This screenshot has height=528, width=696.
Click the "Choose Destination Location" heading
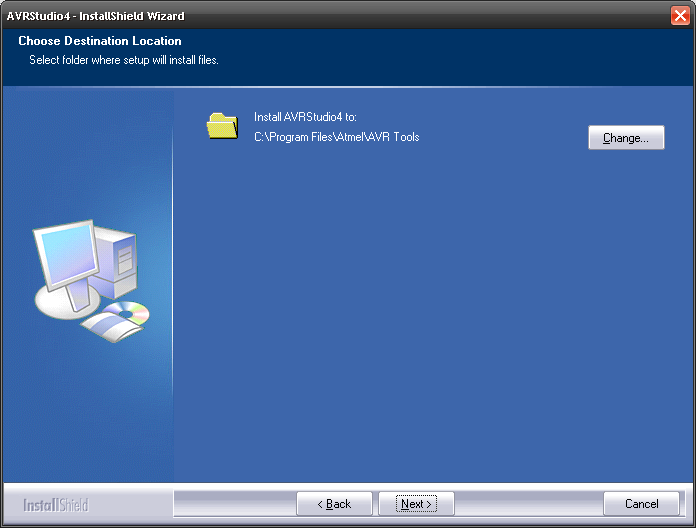pyautogui.click(x=100, y=42)
